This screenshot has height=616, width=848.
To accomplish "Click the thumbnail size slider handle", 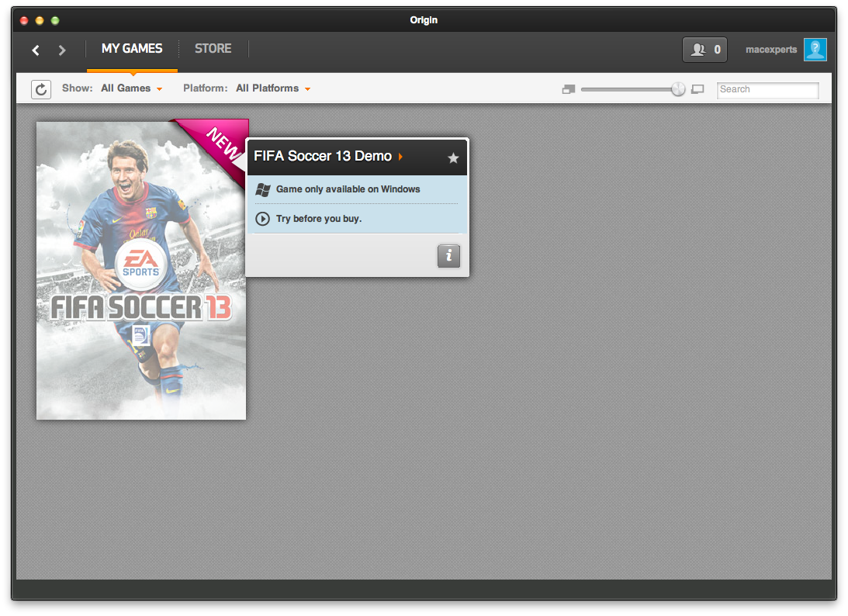I will [678, 89].
